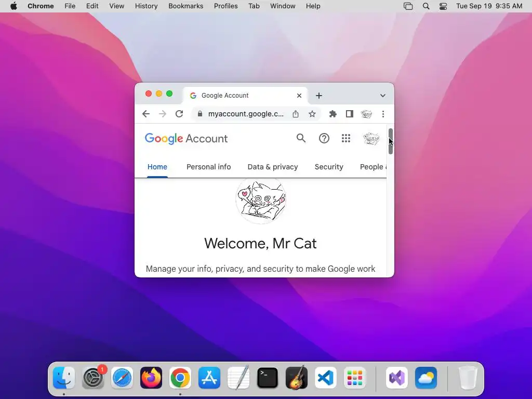Minimize Chrome with the yellow button
532x399 pixels.
click(x=159, y=94)
